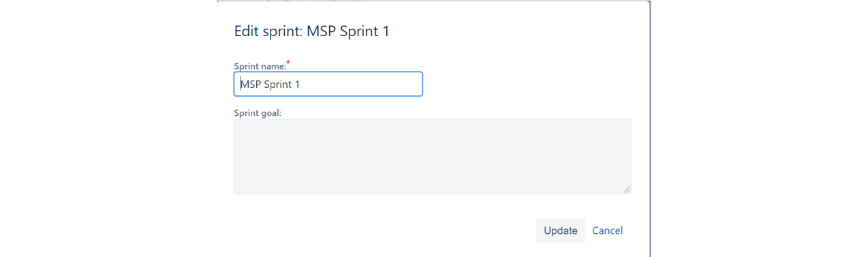Click the dimmed backdrop outside the dialog
Screen dimensions: 868x257
[756, 128]
